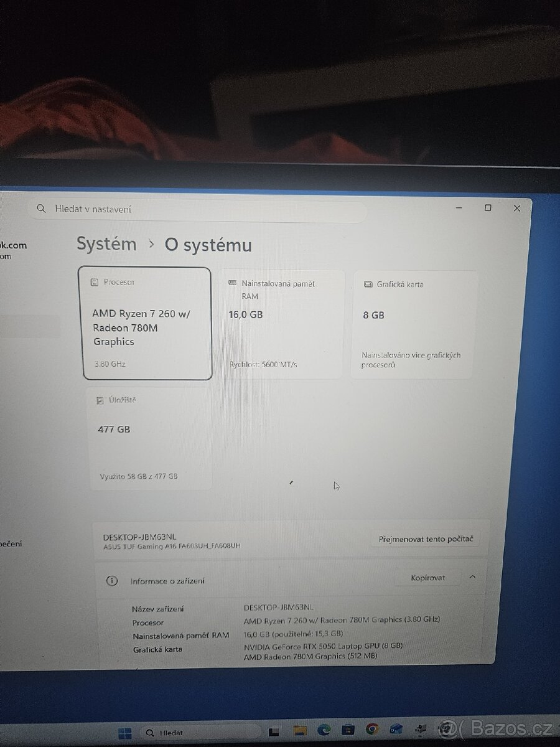The width and height of the screenshot is (560, 747).
Task: Click Nainstalováno více grafických procesorů text
Action: 411,360
